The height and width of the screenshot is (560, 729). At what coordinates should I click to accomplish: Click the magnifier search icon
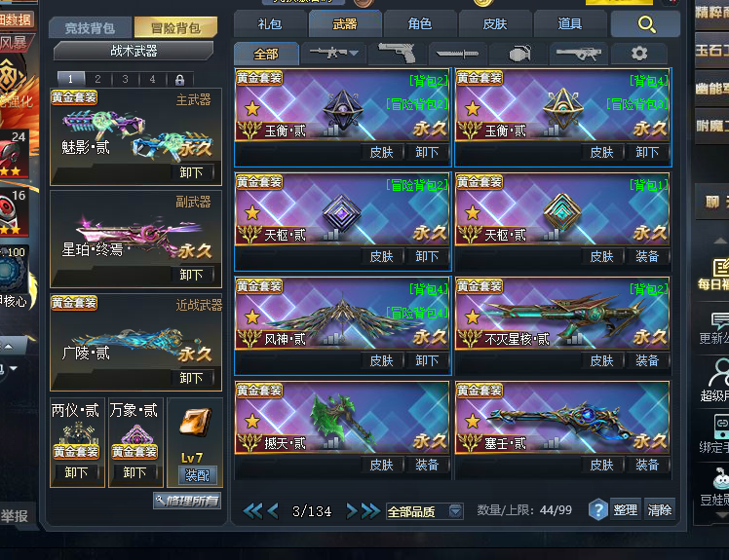pyautogui.click(x=646, y=24)
